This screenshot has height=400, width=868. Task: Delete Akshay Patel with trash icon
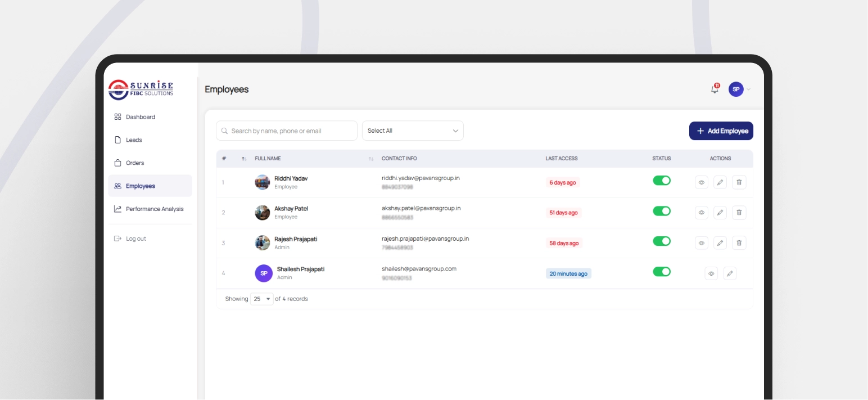click(x=739, y=213)
